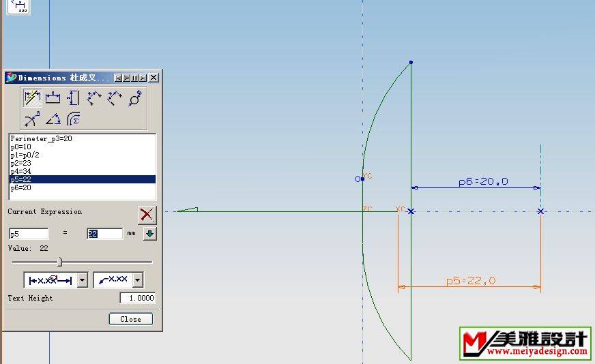Select the Perpendicular dimension tool
The height and width of the screenshot is (364, 595).
pos(114,98)
